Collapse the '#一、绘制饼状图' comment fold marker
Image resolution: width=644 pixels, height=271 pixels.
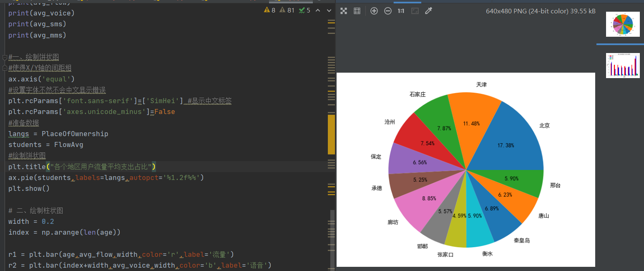[5, 57]
